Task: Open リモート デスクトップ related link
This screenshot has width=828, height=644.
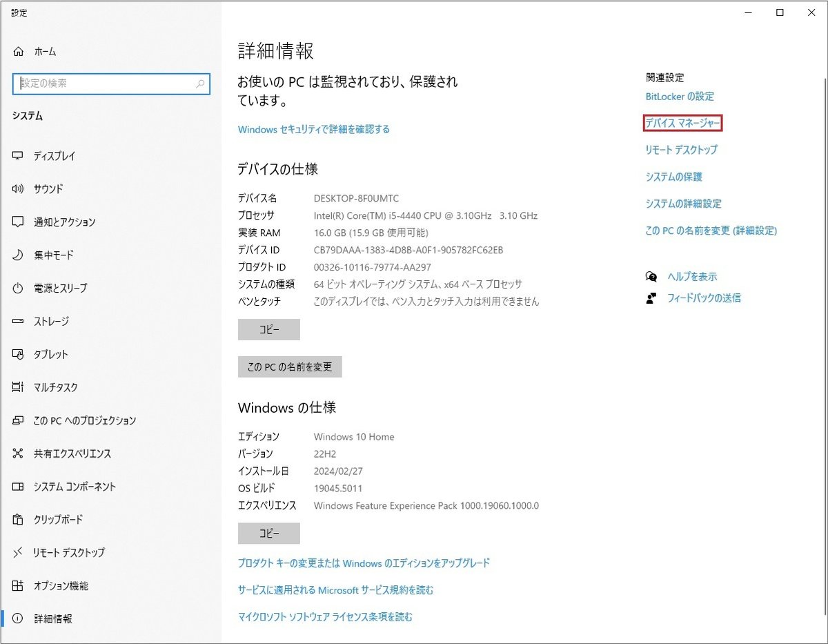Action: click(x=682, y=150)
